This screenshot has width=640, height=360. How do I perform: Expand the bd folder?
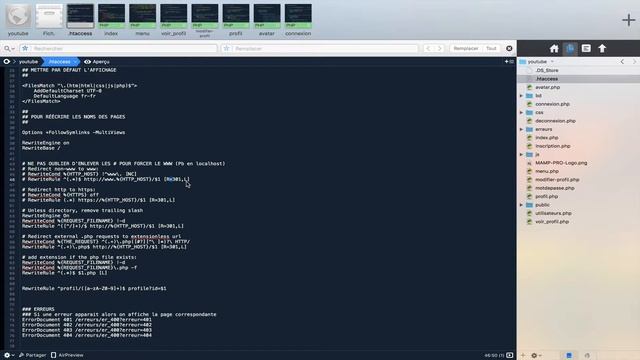pyautogui.click(x=521, y=96)
